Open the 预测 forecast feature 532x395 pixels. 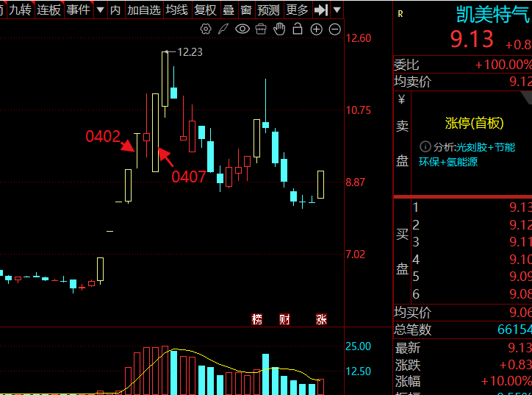(268, 10)
